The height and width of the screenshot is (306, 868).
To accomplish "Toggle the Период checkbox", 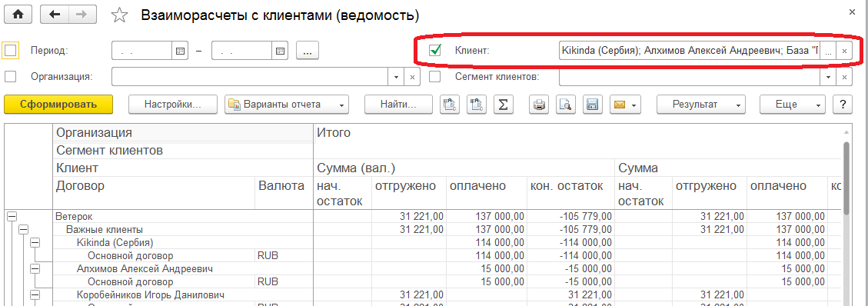I will click(11, 50).
